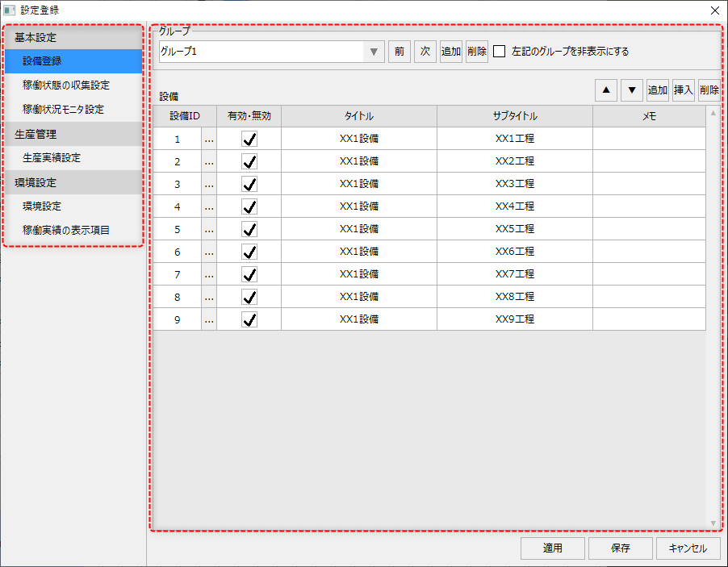
Task: Move selected equipment row up using ▲ arrow
Action: [606, 90]
